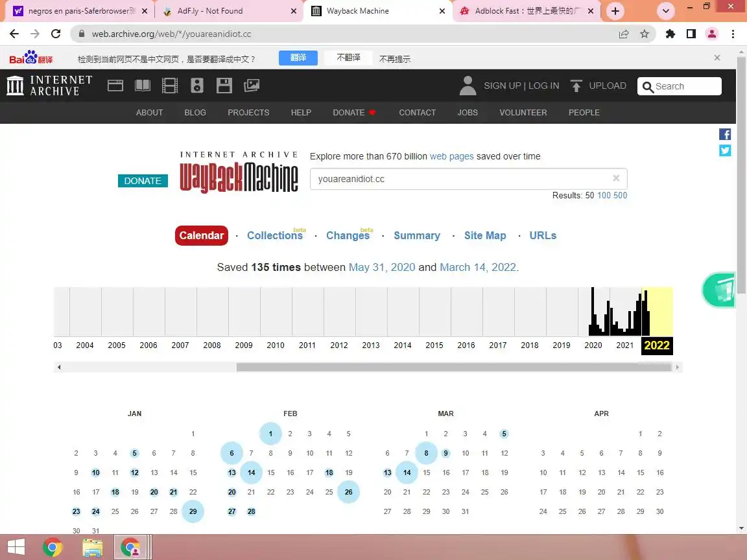Open the Chrome three-dot menu
The image size is (747, 560).
click(733, 34)
